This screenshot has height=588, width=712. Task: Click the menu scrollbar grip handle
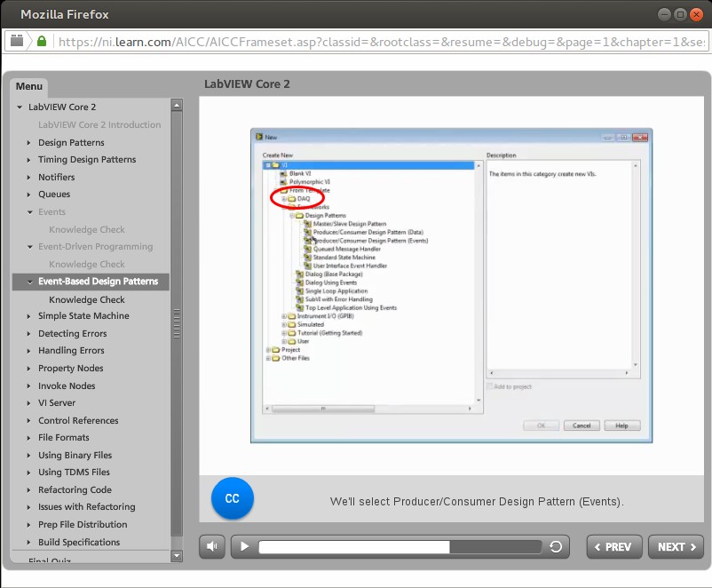click(x=177, y=323)
